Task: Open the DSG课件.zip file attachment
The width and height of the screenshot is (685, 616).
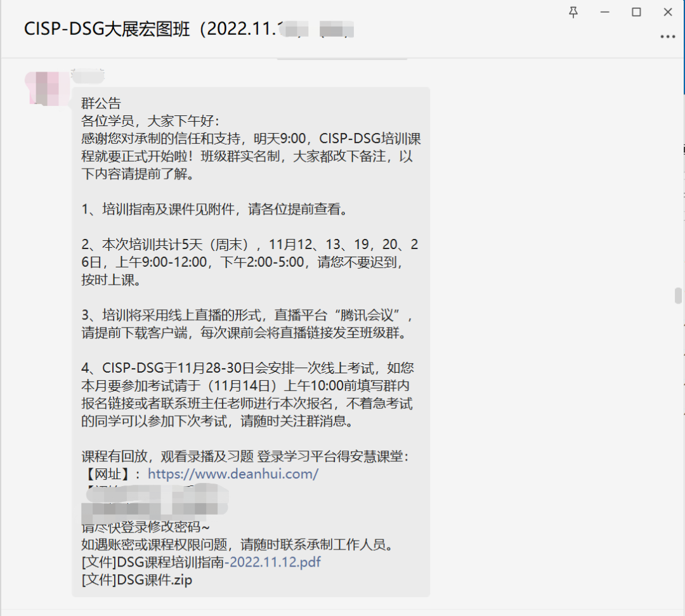Action: 136,580
